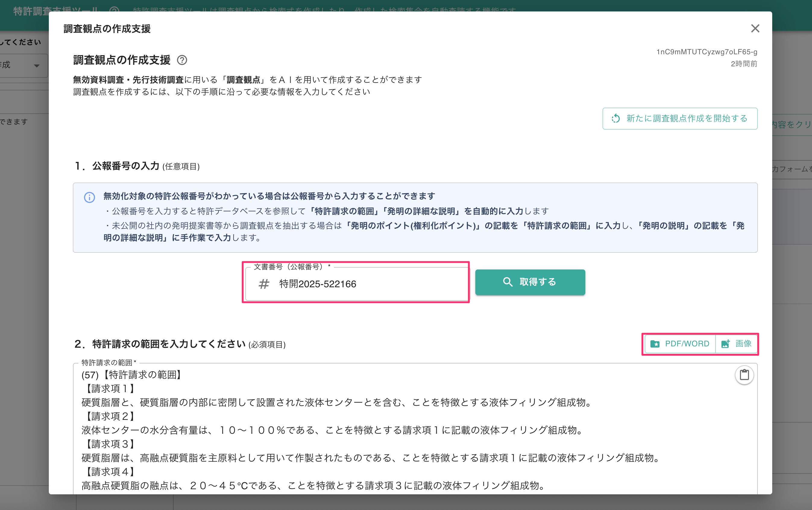
Task: Click the (57)【特許請求の範囲】 line
Action: pos(132,375)
